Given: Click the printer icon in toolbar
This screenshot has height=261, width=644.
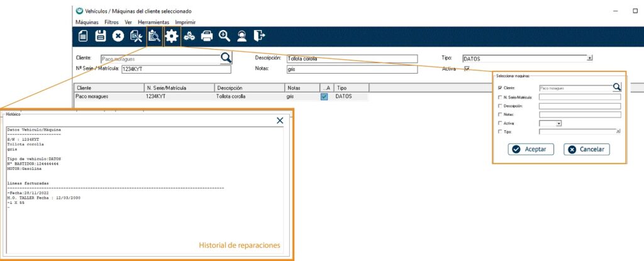Looking at the screenshot, I should point(207,36).
